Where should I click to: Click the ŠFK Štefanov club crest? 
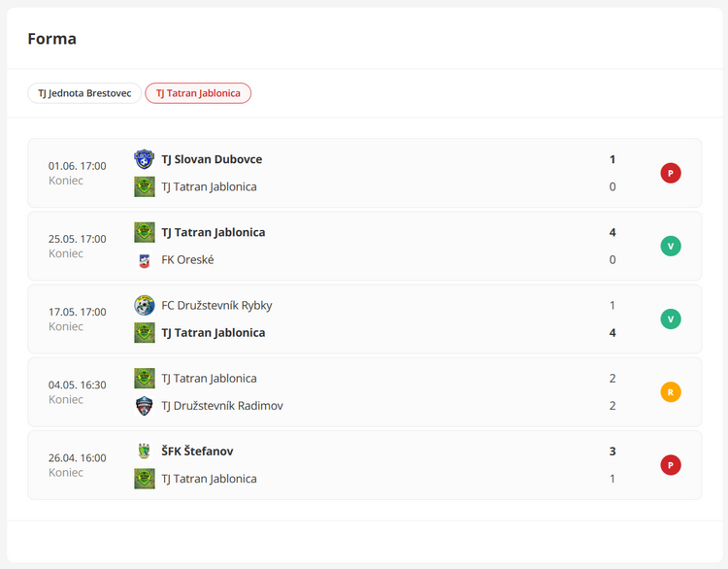(145, 452)
